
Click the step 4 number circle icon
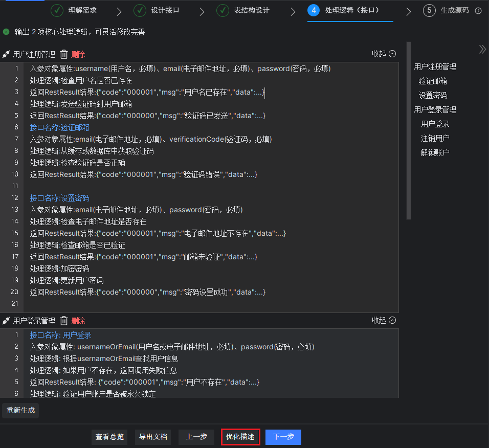(x=314, y=10)
